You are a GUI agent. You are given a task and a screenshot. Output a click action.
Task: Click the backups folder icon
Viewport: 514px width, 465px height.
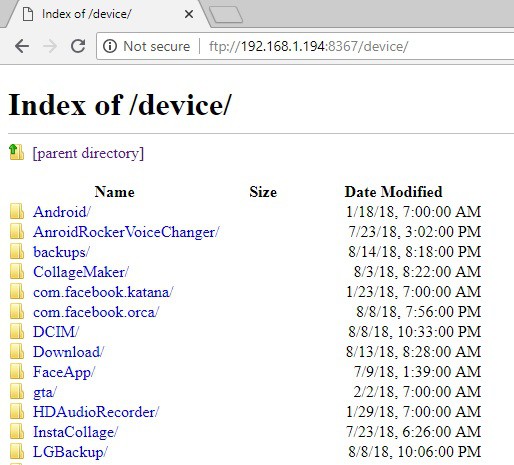[x=17, y=251]
